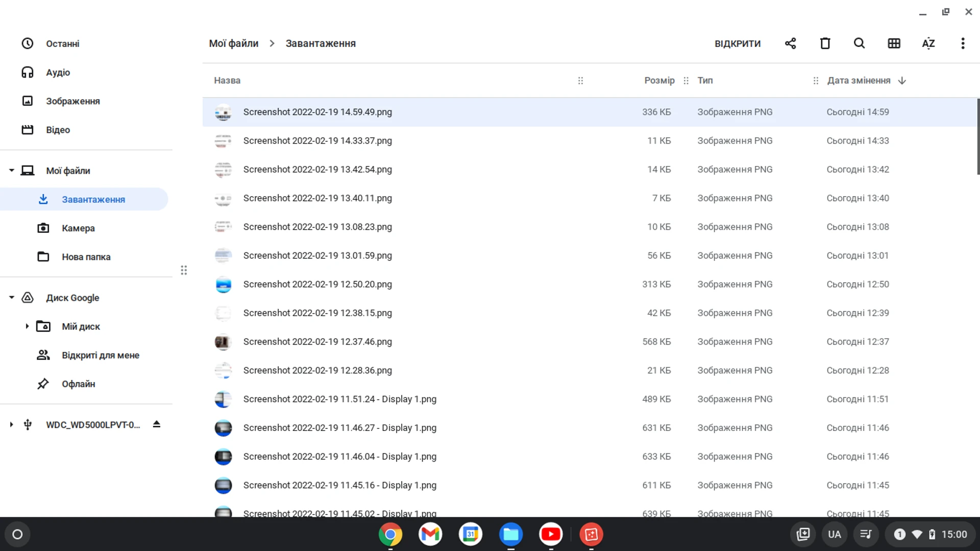Click Мої файли breadcrumb link
980x551 pixels.
tap(233, 43)
